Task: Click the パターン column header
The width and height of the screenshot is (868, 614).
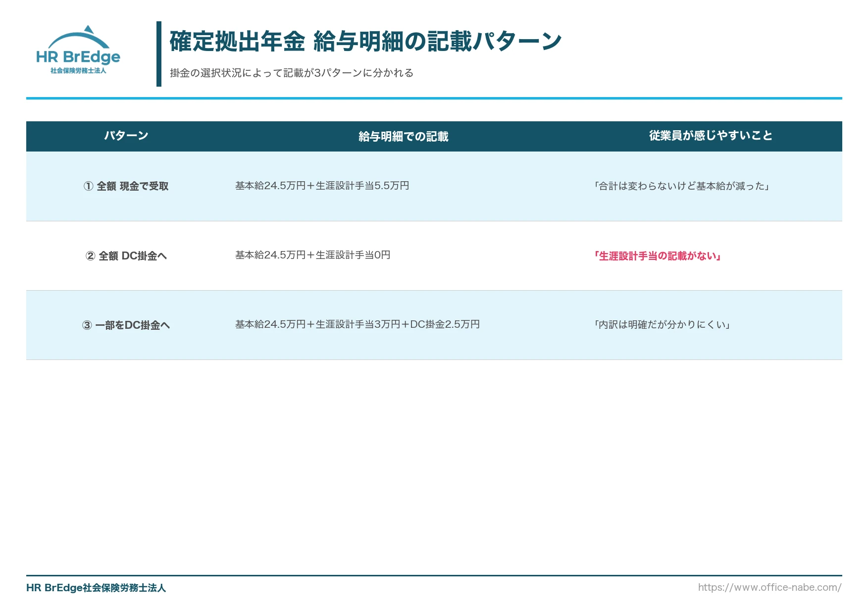Action: coord(126,136)
